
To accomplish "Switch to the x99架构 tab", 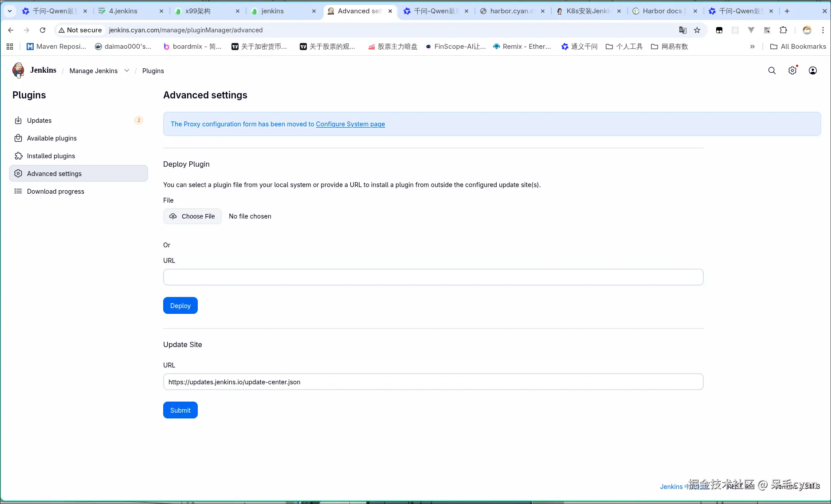I will click(x=207, y=11).
